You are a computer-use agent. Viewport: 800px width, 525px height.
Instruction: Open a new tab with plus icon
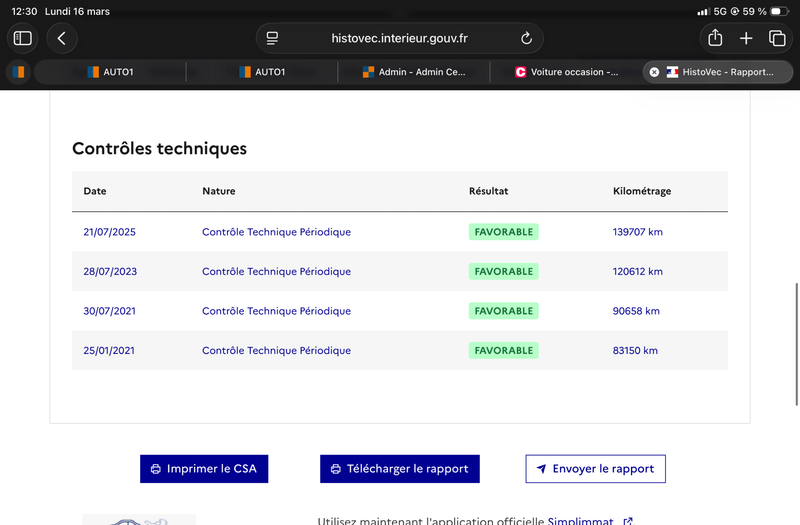(746, 38)
